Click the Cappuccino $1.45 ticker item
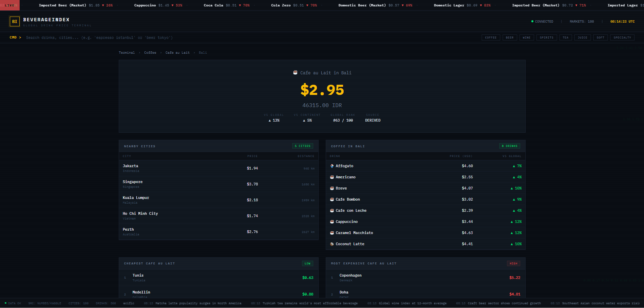 tap(158, 5)
